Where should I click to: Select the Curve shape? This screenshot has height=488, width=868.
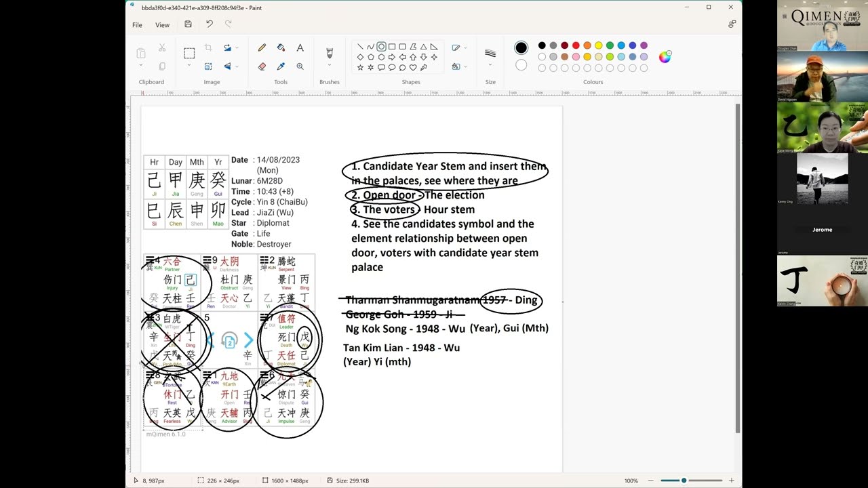coord(370,47)
